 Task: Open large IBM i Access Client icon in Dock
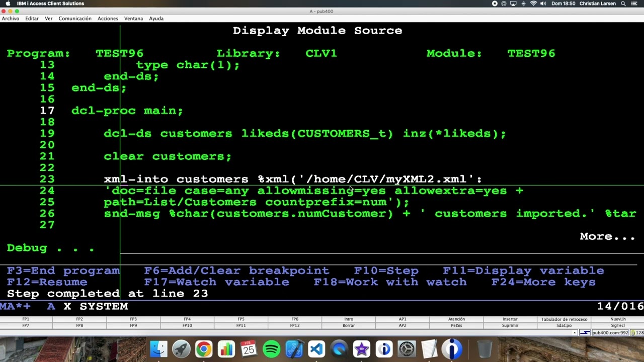coord(452,349)
